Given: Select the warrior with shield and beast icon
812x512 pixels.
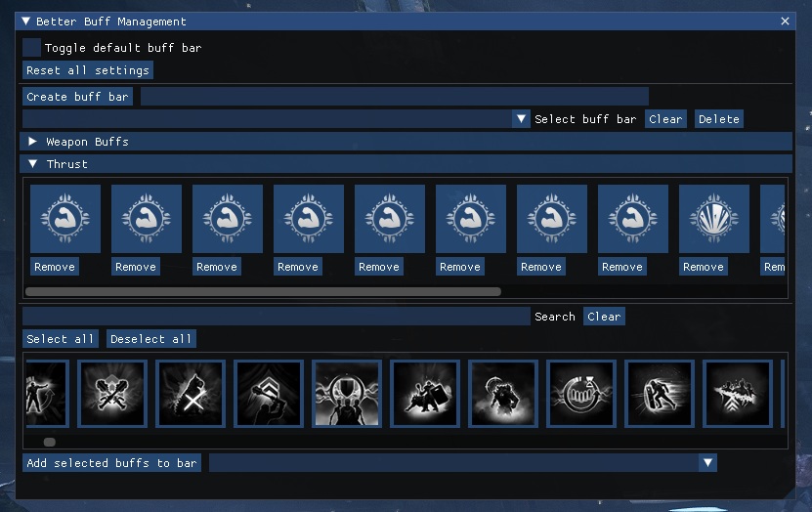Looking at the screenshot, I should point(425,394).
